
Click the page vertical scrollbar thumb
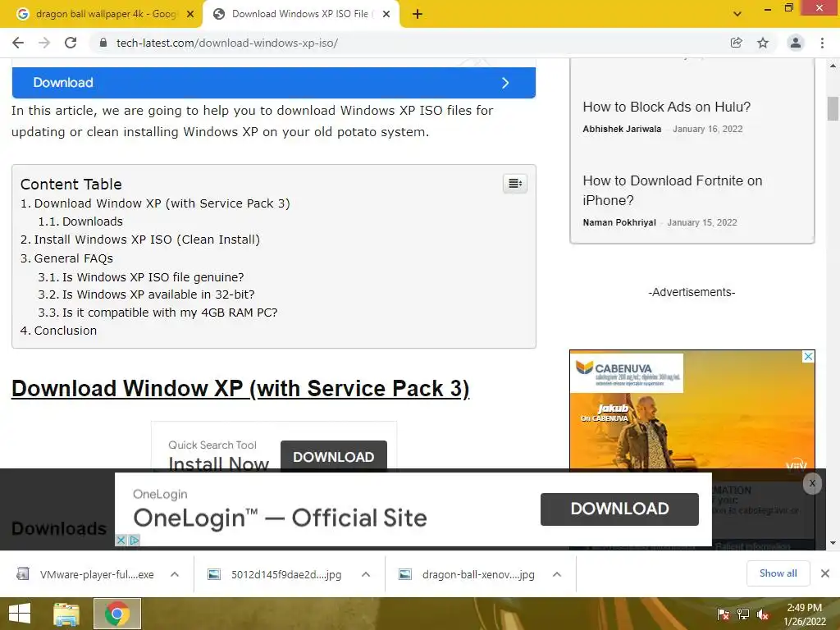833,109
